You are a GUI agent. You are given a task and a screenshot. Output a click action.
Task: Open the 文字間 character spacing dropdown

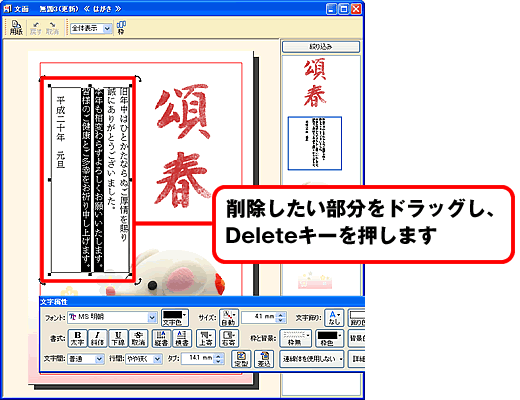pyautogui.click(x=86, y=359)
